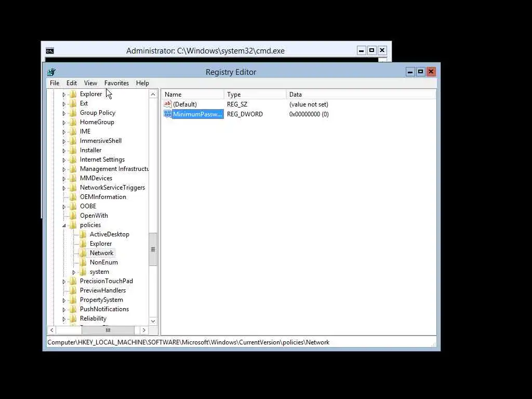
Task: Maximize the Registry Editor window
Action: click(x=420, y=72)
